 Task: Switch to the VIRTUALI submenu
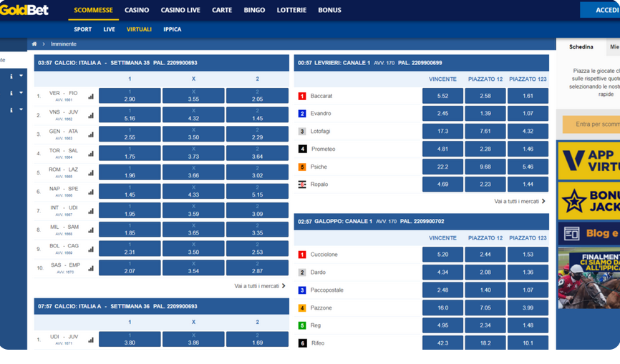tap(139, 29)
